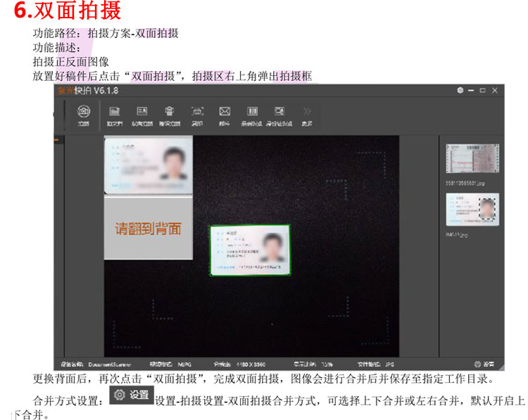Click the fourth toolbar icon left of the bracket-frame icon

169,113
